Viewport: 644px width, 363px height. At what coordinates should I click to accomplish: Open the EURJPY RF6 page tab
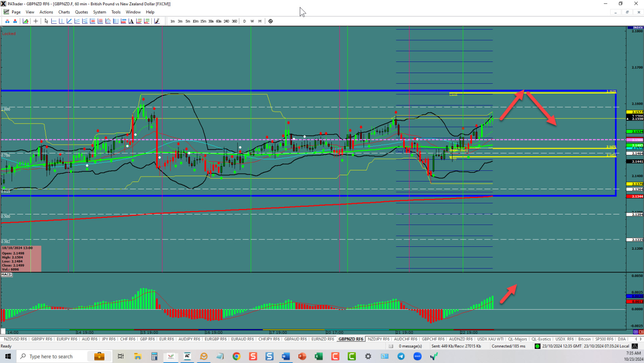point(67,339)
